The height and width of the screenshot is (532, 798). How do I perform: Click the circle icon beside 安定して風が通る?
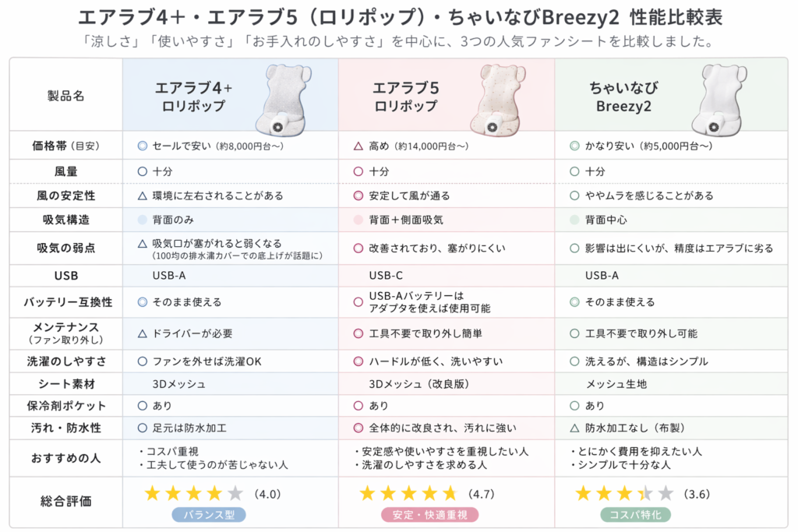(358, 196)
